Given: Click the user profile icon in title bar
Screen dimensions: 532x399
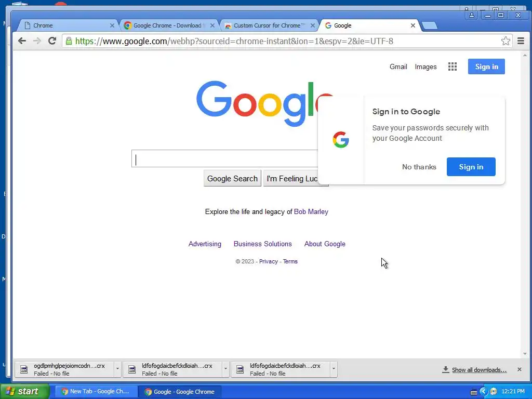Looking at the screenshot, I should [471, 15].
